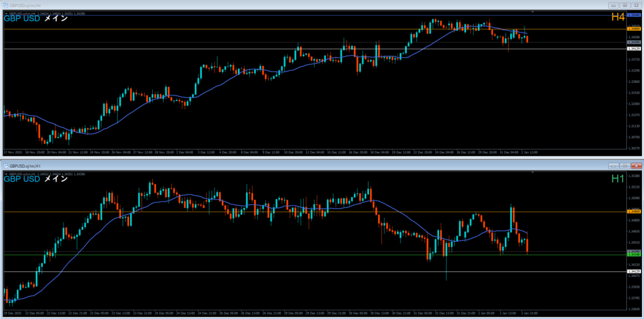Click the chart icon in the GBPUSD H1 title bar

[x=6, y=166]
